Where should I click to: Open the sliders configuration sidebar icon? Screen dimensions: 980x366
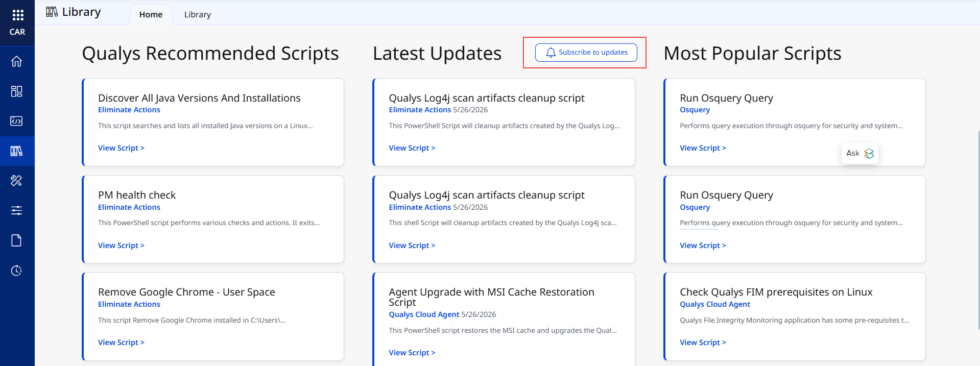tap(17, 210)
